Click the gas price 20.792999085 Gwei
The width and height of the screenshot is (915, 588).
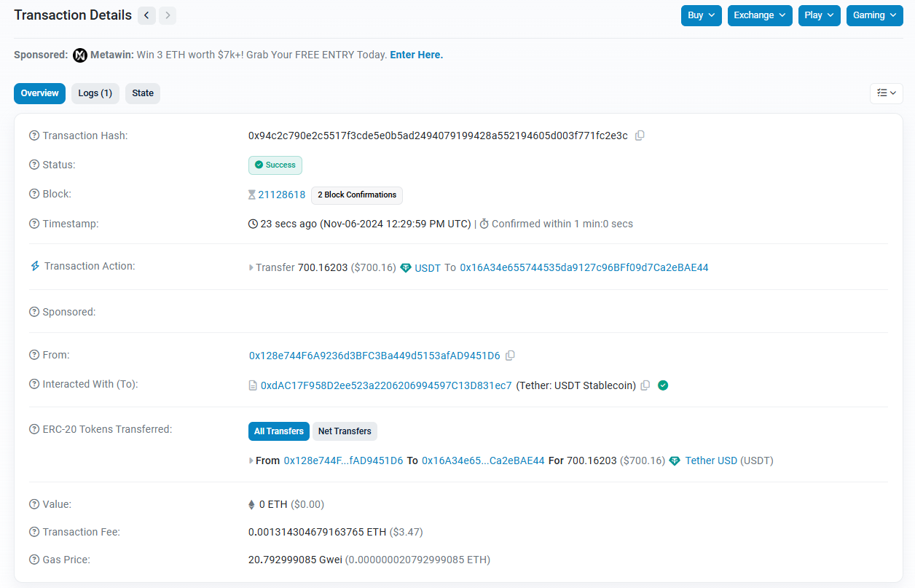coord(295,560)
